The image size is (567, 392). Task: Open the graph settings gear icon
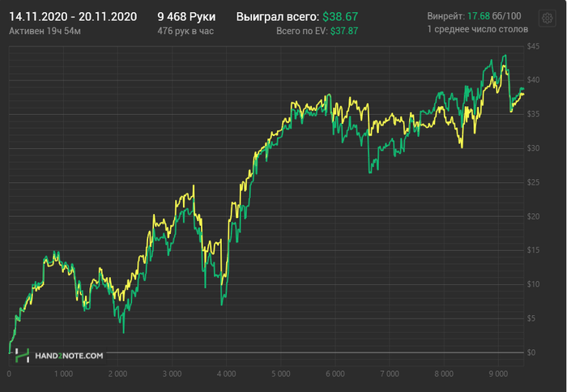547,18
